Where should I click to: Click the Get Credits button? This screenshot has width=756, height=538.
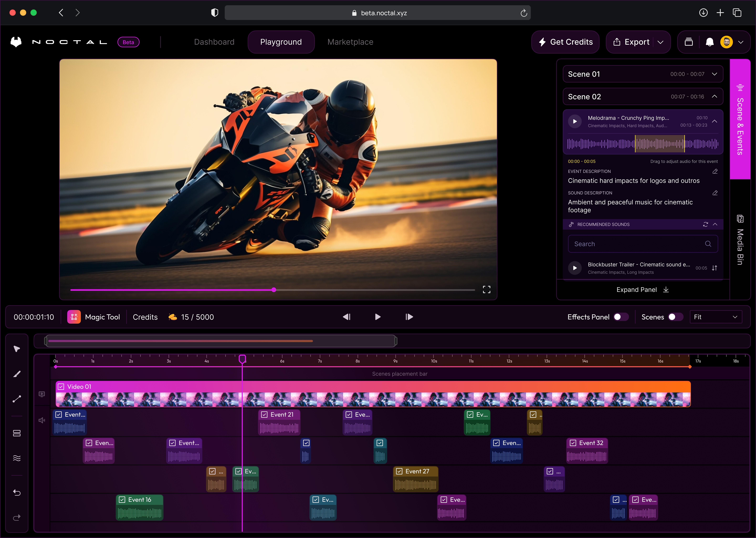click(x=565, y=42)
